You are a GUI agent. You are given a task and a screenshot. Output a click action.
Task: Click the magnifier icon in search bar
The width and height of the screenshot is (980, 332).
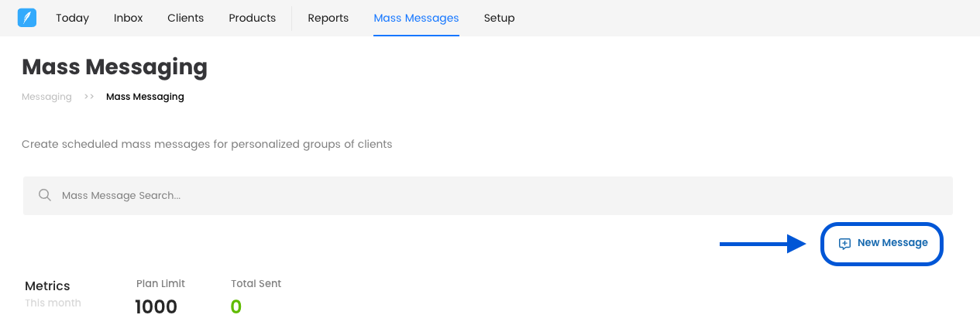45,196
